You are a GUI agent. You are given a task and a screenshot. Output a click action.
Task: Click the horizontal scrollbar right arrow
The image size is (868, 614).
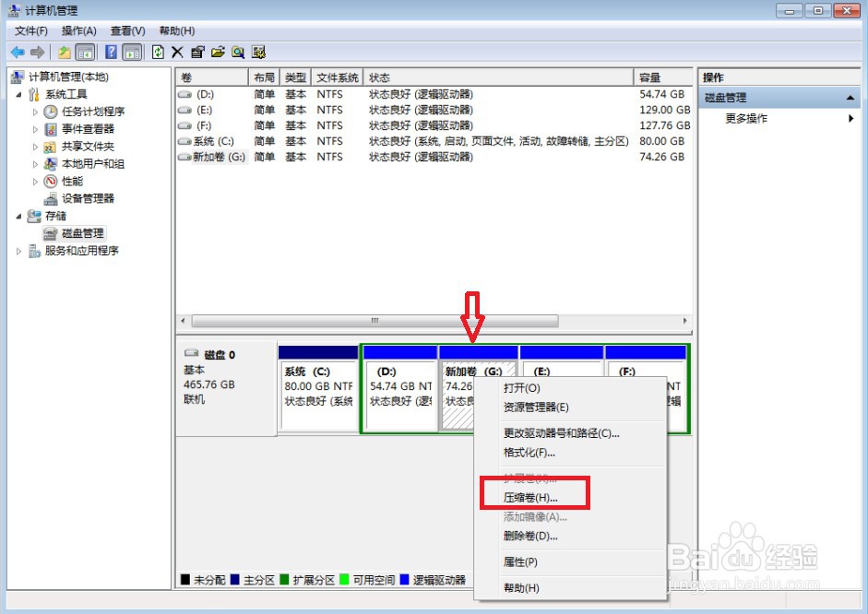click(684, 321)
